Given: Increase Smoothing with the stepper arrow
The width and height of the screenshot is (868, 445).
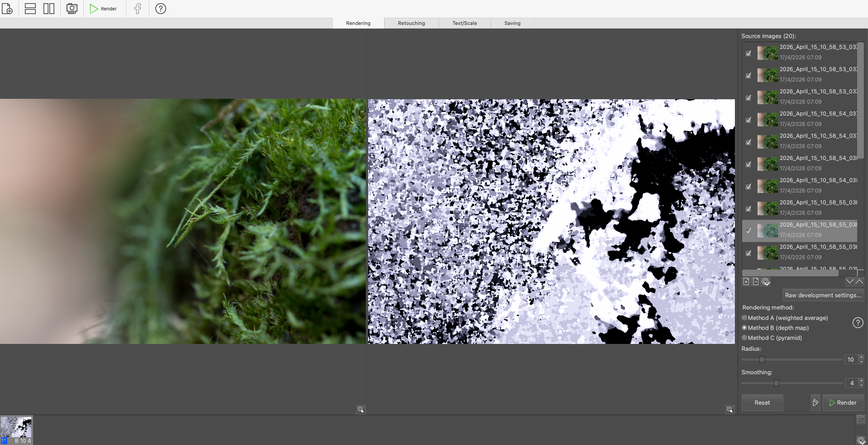Looking at the screenshot, I should (x=862, y=381).
